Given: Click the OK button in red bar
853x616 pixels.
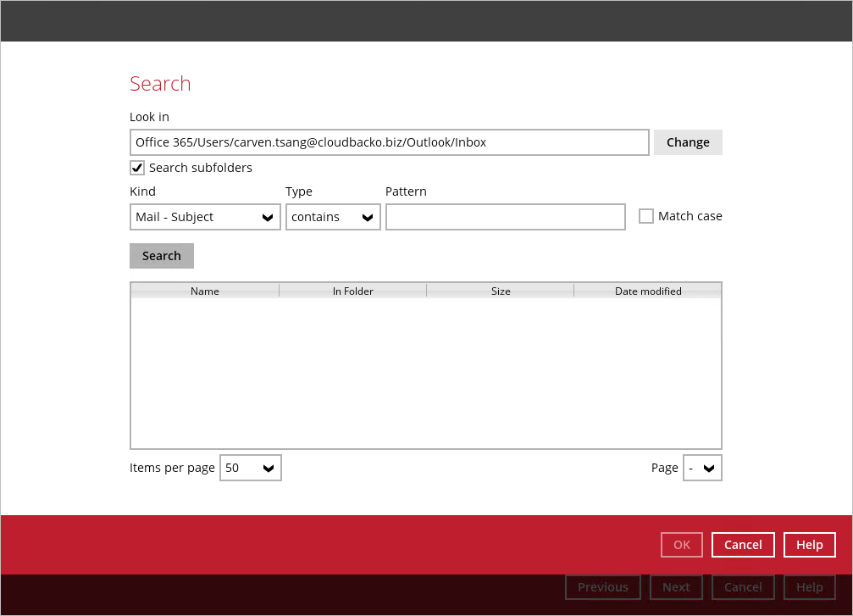Looking at the screenshot, I should coord(682,545).
